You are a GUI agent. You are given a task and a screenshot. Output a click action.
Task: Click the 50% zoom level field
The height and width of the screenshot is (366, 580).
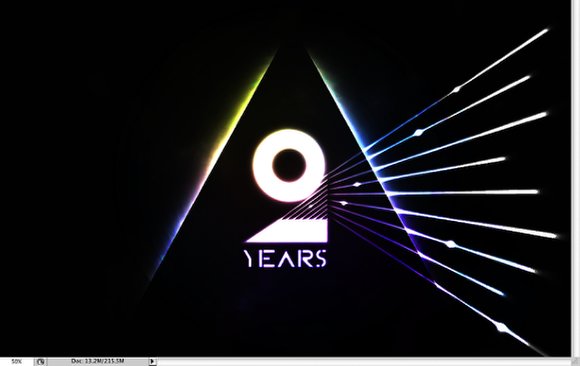point(16,362)
